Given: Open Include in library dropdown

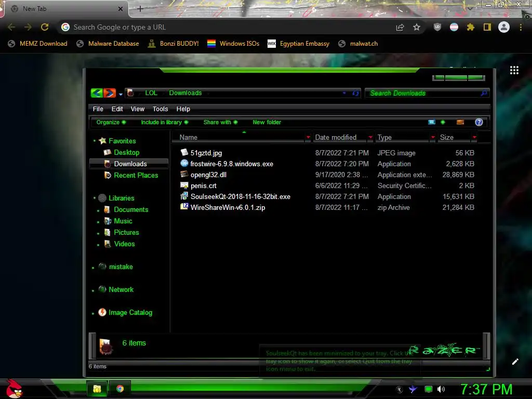Looking at the screenshot, I should click(x=164, y=122).
